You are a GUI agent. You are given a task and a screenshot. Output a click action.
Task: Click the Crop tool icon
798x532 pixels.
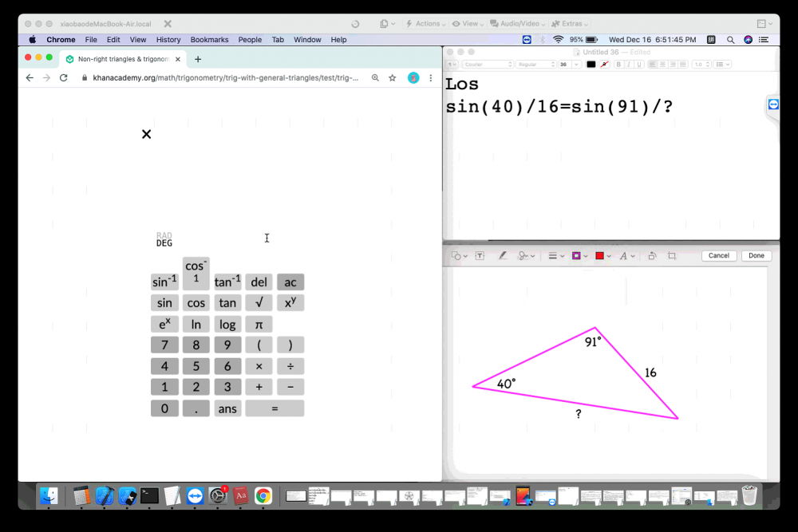[x=672, y=256]
